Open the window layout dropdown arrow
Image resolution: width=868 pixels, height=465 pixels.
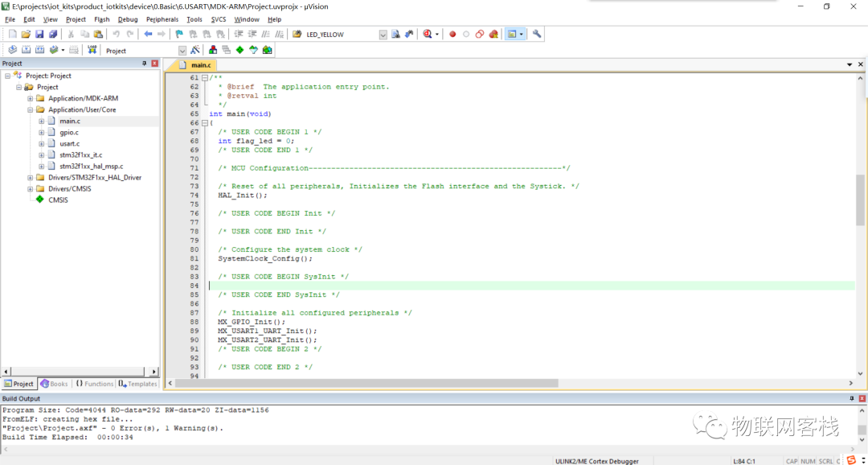click(522, 34)
